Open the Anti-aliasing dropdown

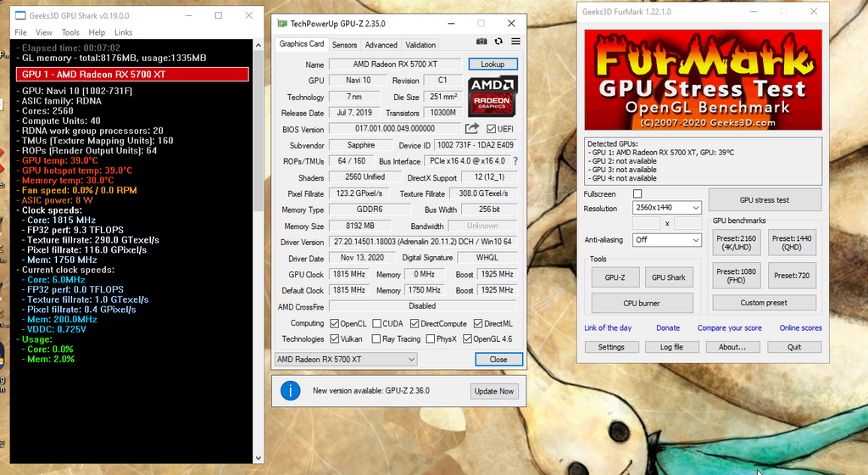pyautogui.click(x=667, y=240)
